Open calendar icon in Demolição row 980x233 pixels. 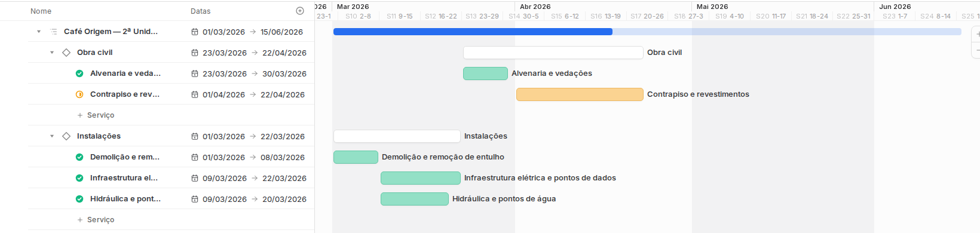[195, 157]
